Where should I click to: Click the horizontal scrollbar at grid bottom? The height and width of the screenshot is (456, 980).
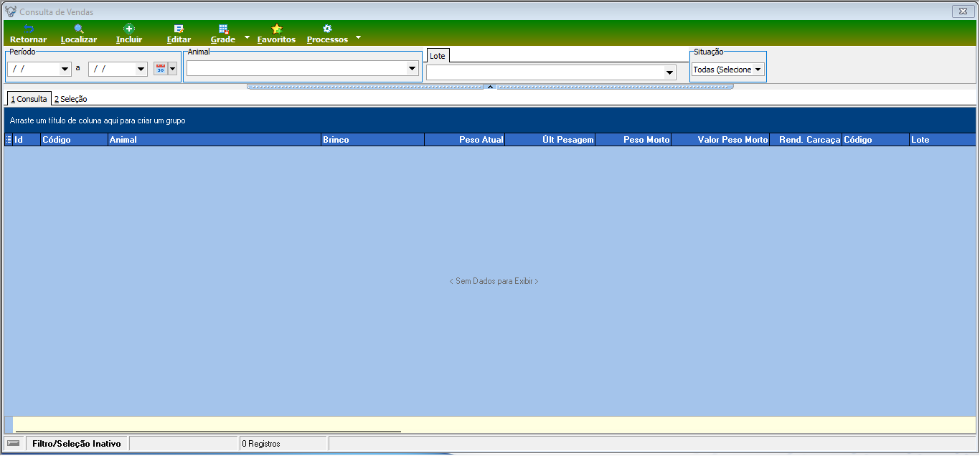click(208, 432)
